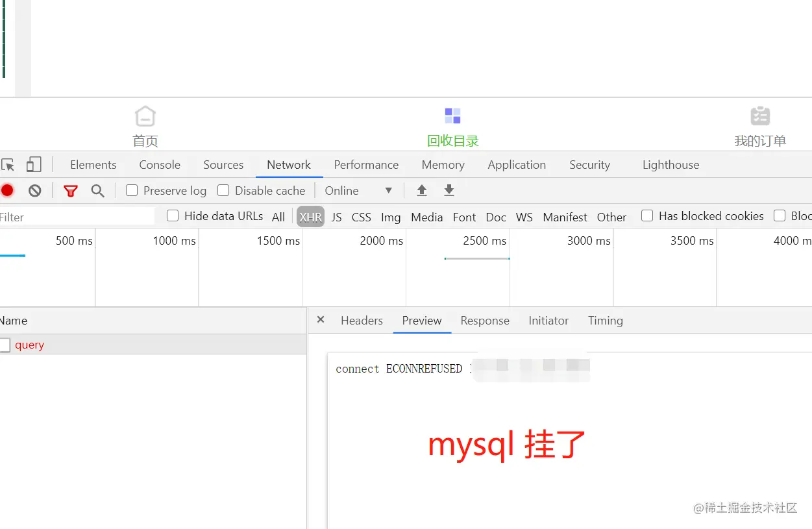Check Has blocked cookies option
This screenshot has width=812, height=529.
coord(647,215)
